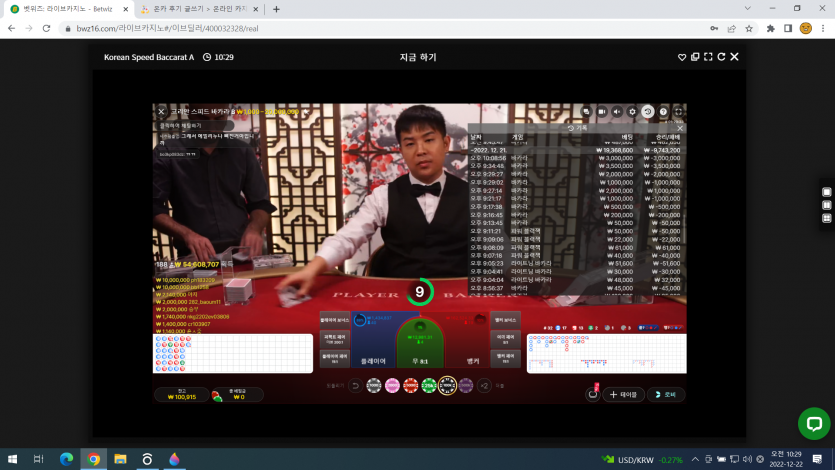Screen dimensions: 835x470
Task: Select history row 오후 9:05:23 라이트닝 바카라
Action: coord(575,263)
